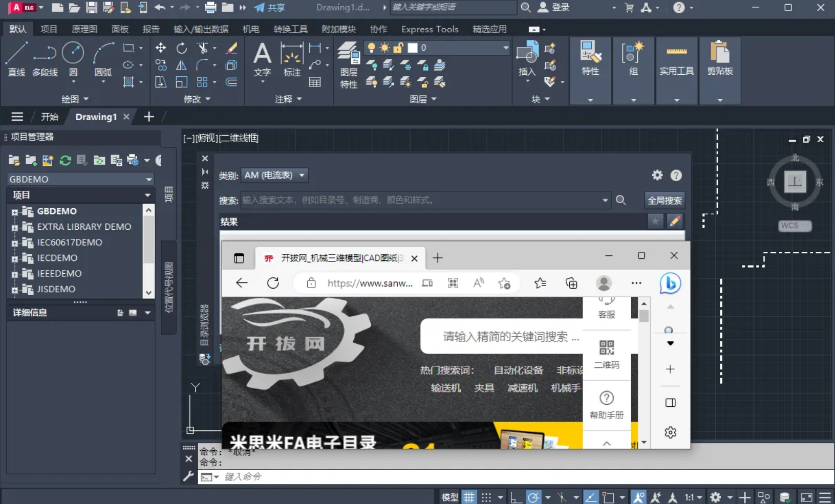This screenshot has width=835, height=504.
Task: Go back in the browser window
Action: coord(242,283)
